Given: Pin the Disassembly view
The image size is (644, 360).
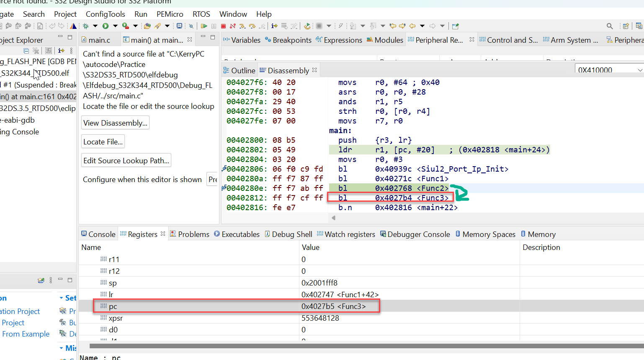Looking at the screenshot, I should click(x=314, y=70).
